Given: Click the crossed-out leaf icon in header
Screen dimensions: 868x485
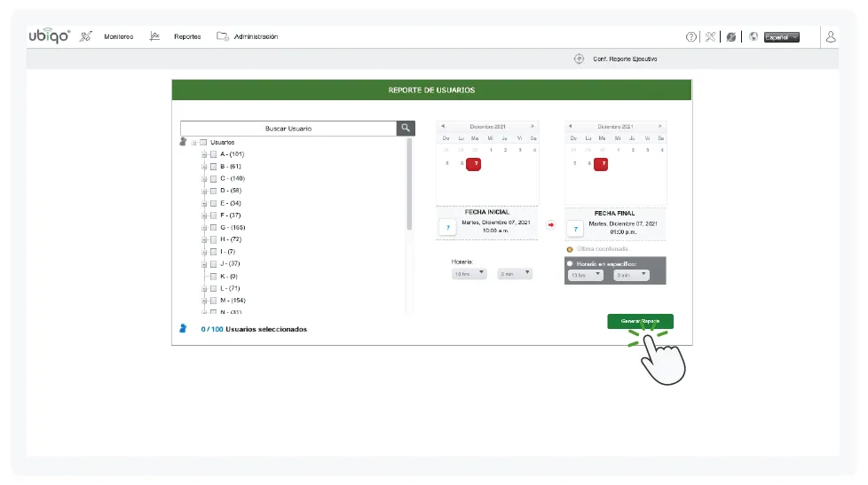Looking at the screenshot, I should click(731, 37).
